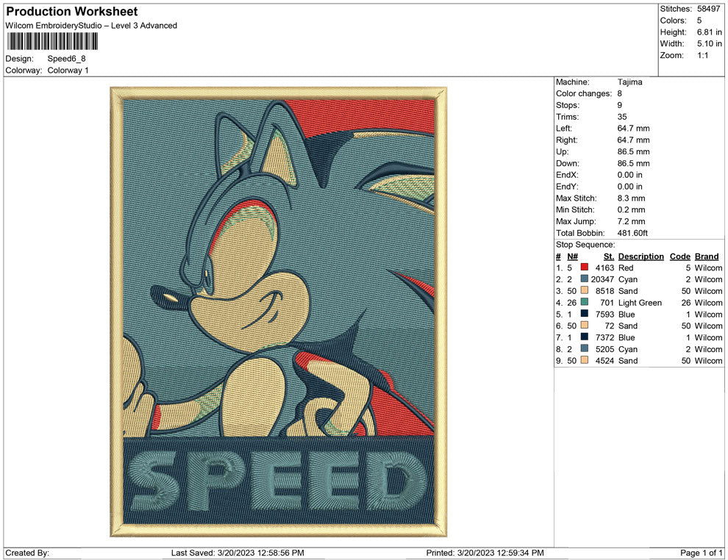Image resolution: width=728 pixels, height=560 pixels.
Task: Click the Code column header
Action: (680, 256)
